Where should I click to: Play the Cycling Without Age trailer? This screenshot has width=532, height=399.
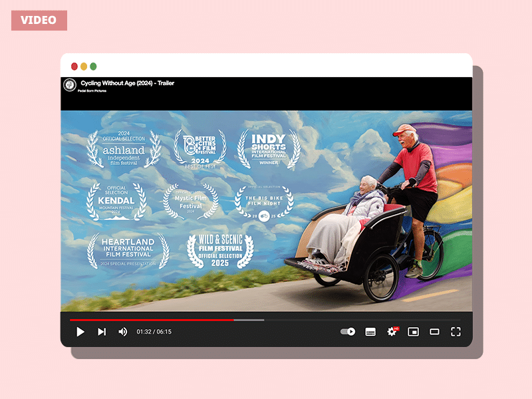click(80, 331)
